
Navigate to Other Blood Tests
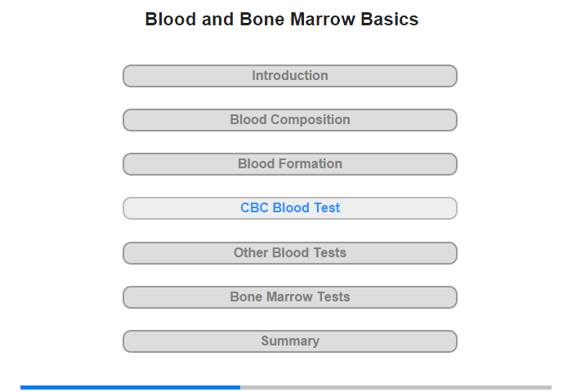point(289,253)
